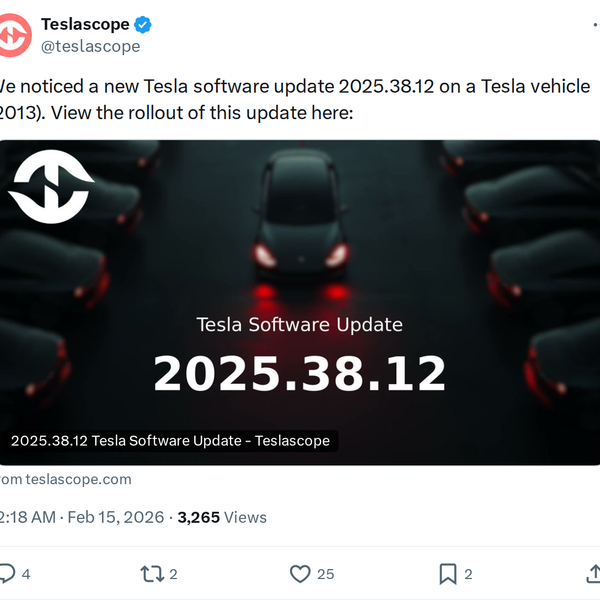This screenshot has height=600, width=600.
Task: Click the share icon at the far right
Action: [x=592, y=574]
